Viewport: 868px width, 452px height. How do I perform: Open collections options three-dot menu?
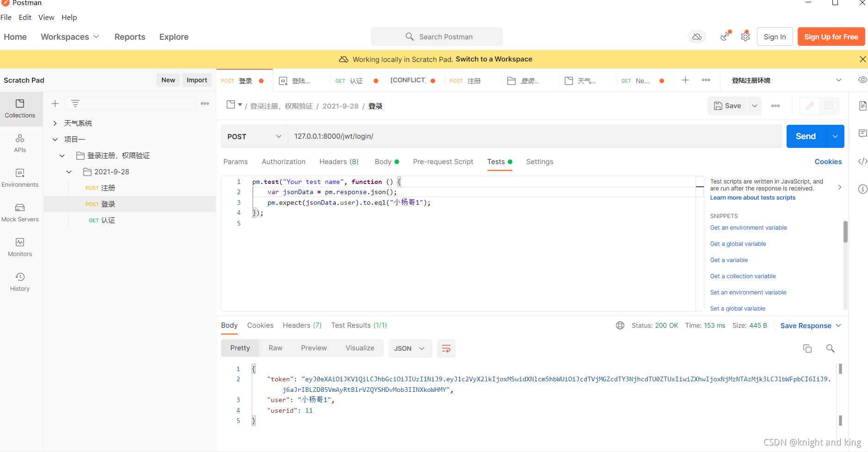(x=205, y=104)
